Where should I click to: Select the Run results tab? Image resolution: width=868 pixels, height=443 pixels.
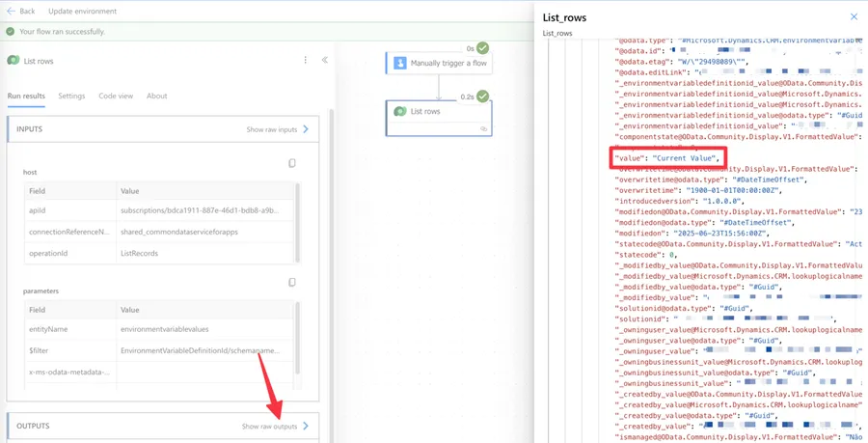(x=26, y=97)
